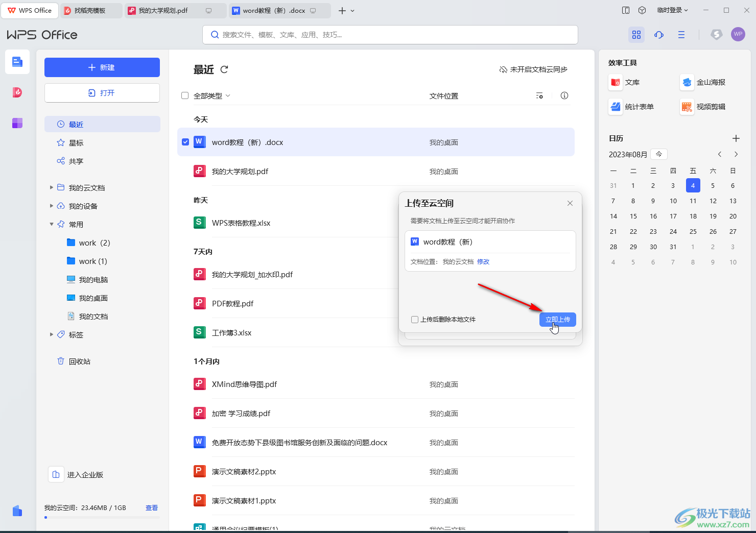Open the hamburger menu icon in header

681,35
